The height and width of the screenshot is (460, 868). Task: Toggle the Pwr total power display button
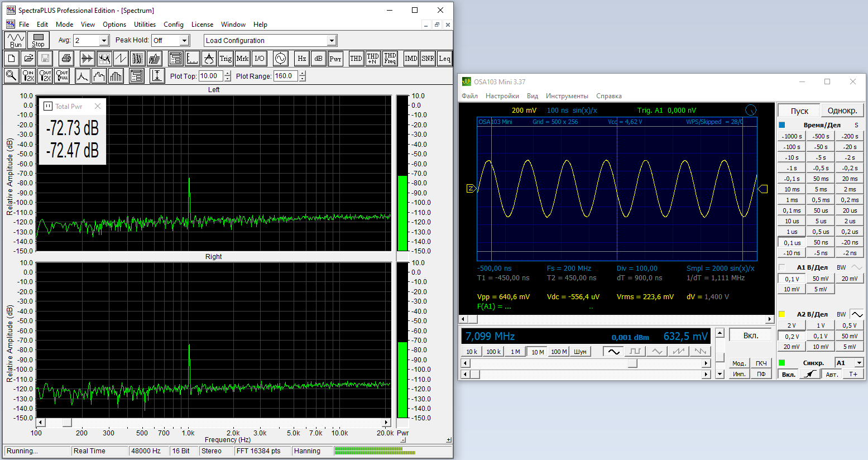coord(335,59)
